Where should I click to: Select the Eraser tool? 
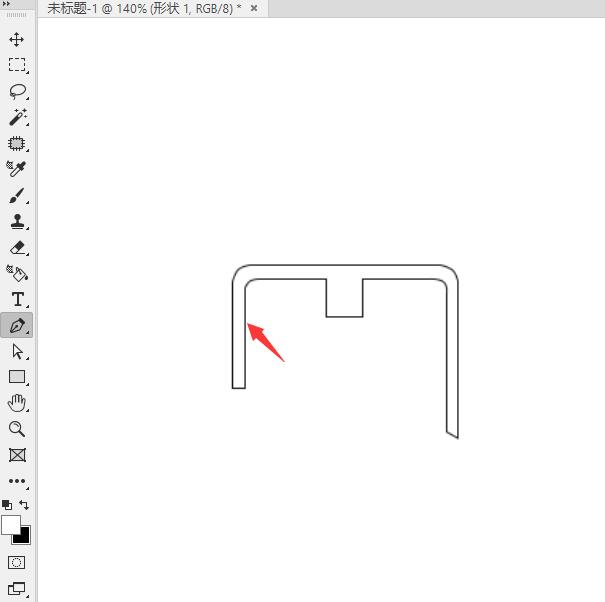point(17,247)
